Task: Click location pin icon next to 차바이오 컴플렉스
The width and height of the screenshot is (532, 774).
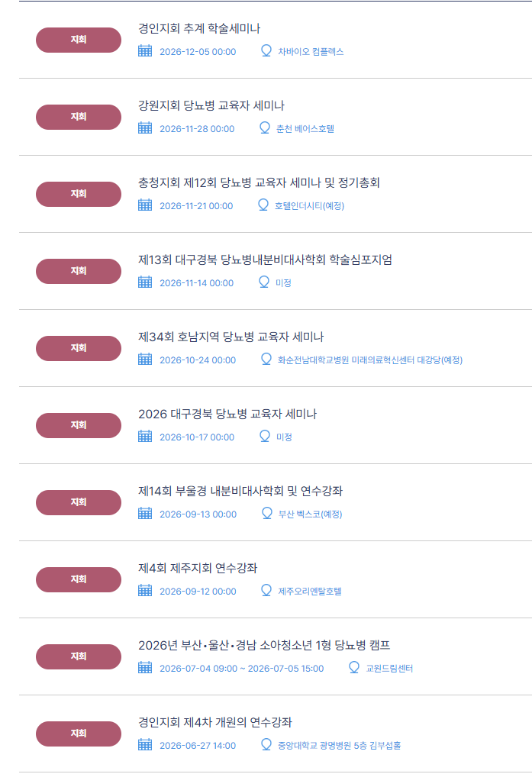Action: [266, 51]
